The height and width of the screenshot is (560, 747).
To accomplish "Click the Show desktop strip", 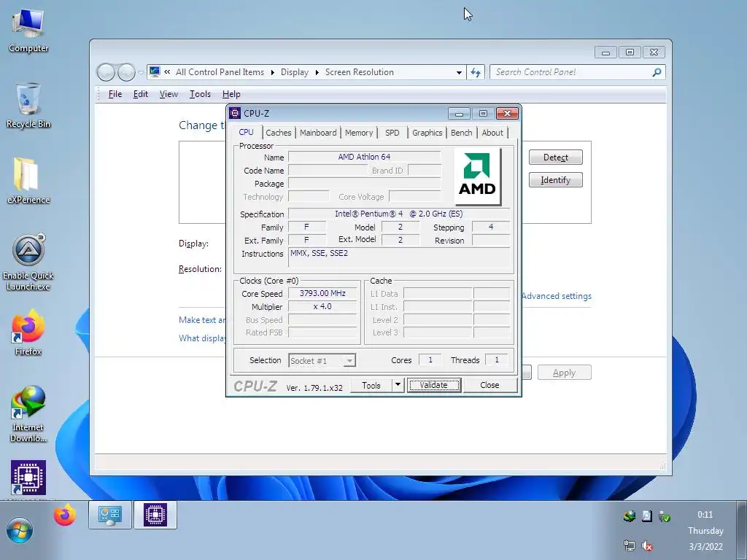I will tap(742, 531).
